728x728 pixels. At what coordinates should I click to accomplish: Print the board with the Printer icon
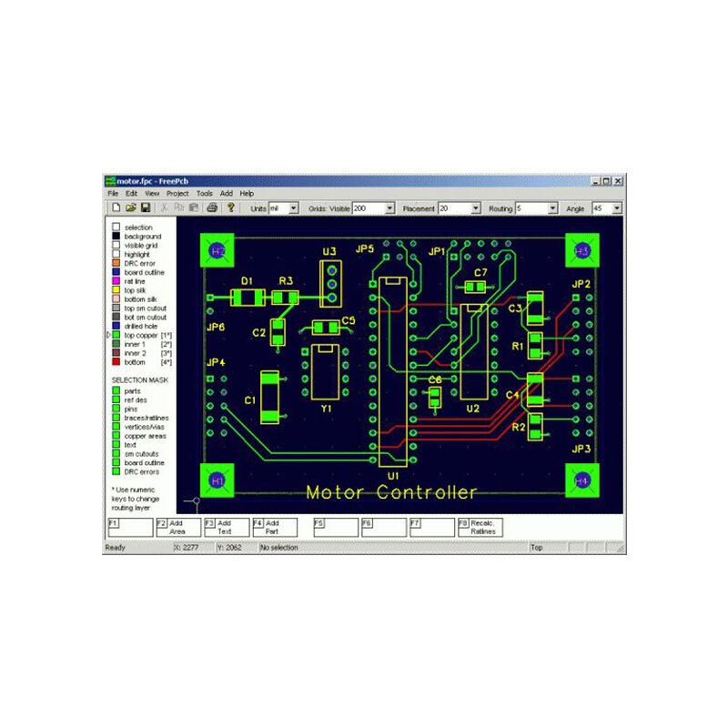tap(212, 208)
